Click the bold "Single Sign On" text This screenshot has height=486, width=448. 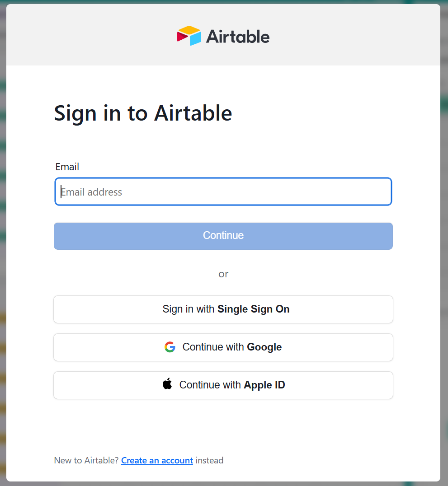pyautogui.click(x=253, y=309)
